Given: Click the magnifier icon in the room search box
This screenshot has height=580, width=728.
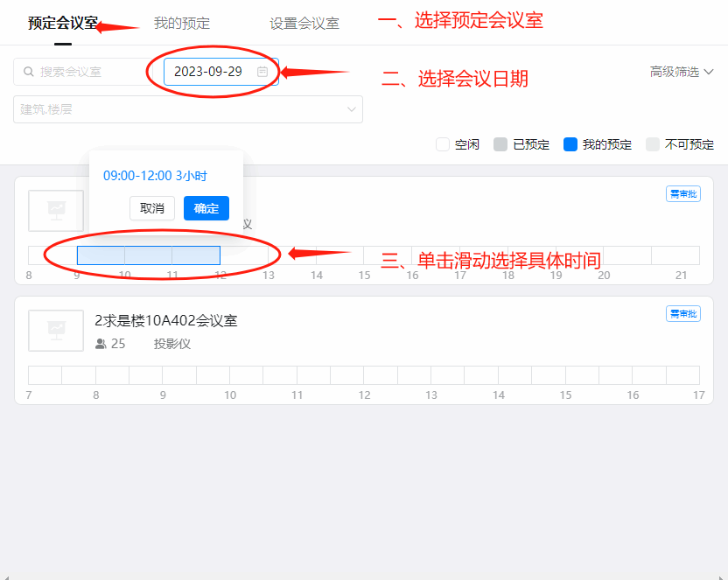Looking at the screenshot, I should pyautogui.click(x=29, y=72).
